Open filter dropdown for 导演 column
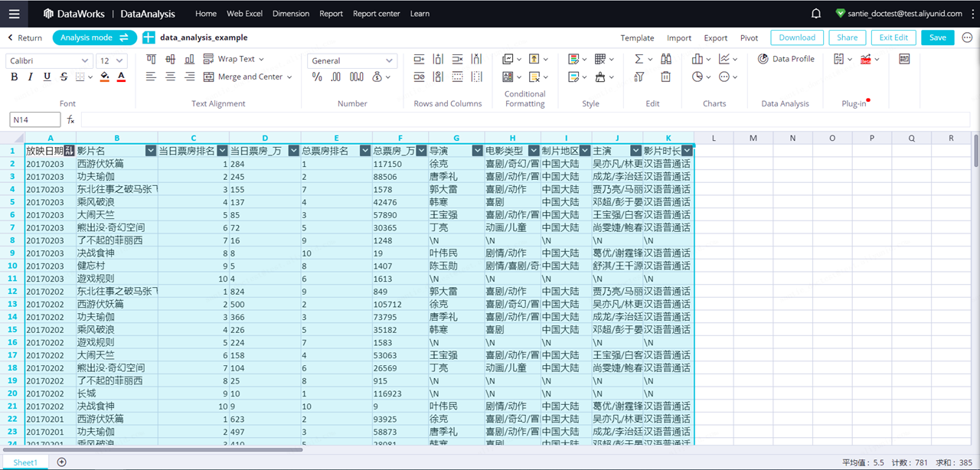The height and width of the screenshot is (470, 980). point(478,151)
